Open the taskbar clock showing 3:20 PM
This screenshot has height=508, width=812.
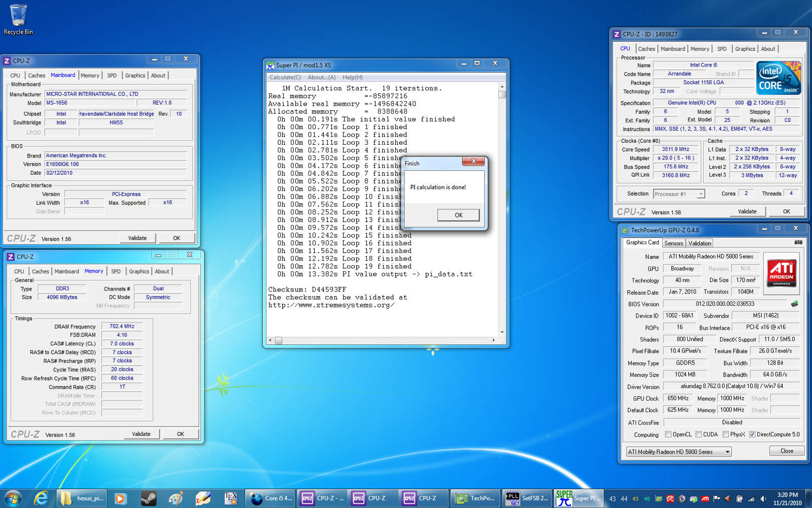point(787,499)
